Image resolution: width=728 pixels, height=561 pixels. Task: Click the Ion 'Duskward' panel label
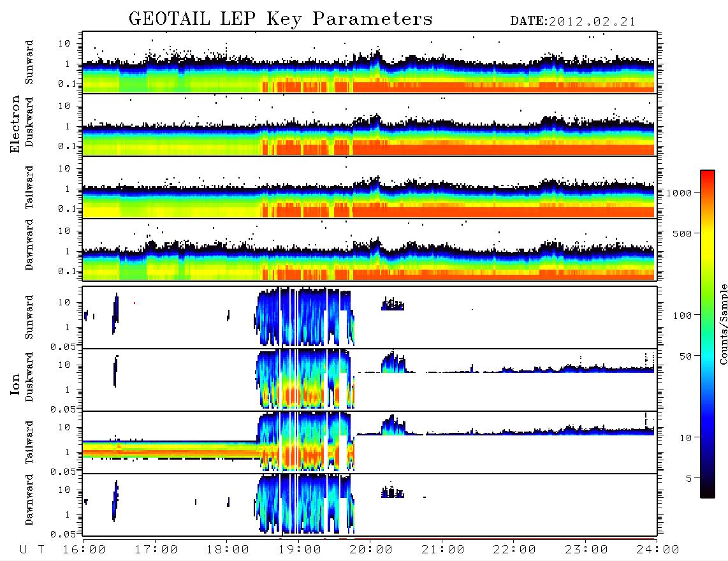tap(29, 377)
